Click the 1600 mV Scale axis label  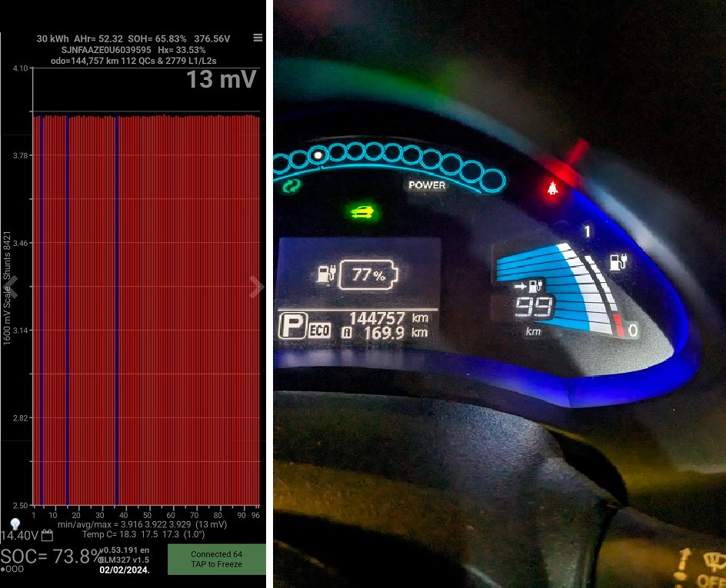click(x=7, y=288)
